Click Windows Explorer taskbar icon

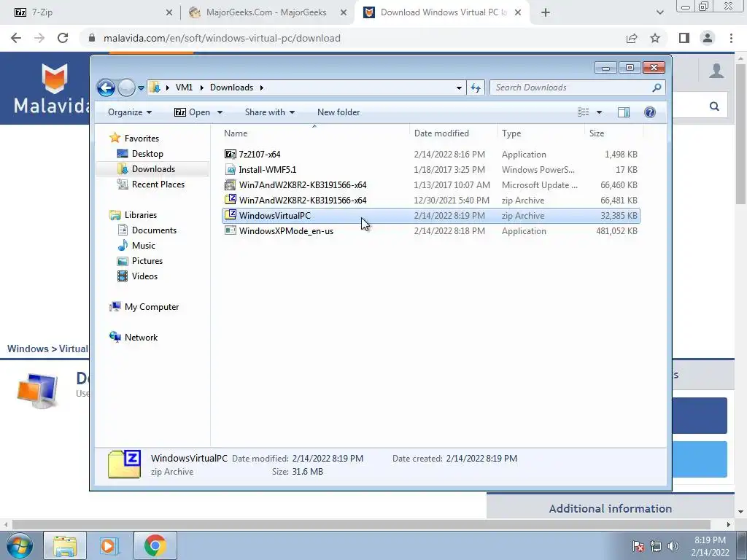65,545
